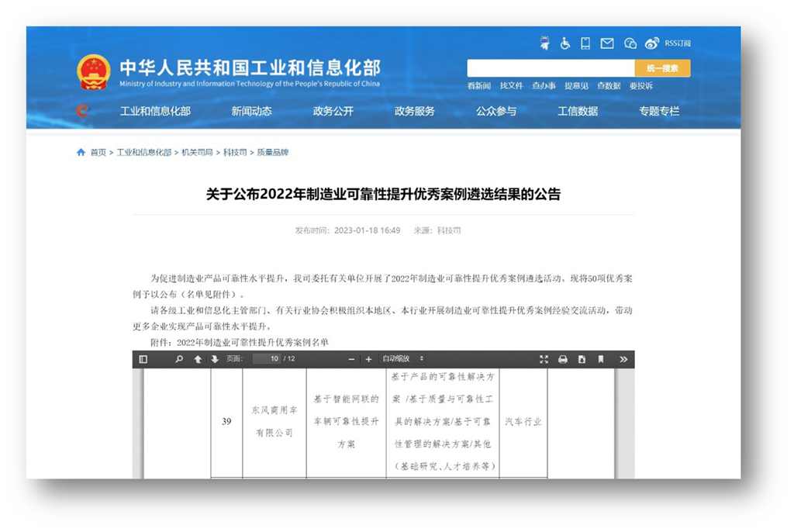This screenshot has width=794, height=532.
Task: Toggle bookmark for current view
Action: click(601, 359)
